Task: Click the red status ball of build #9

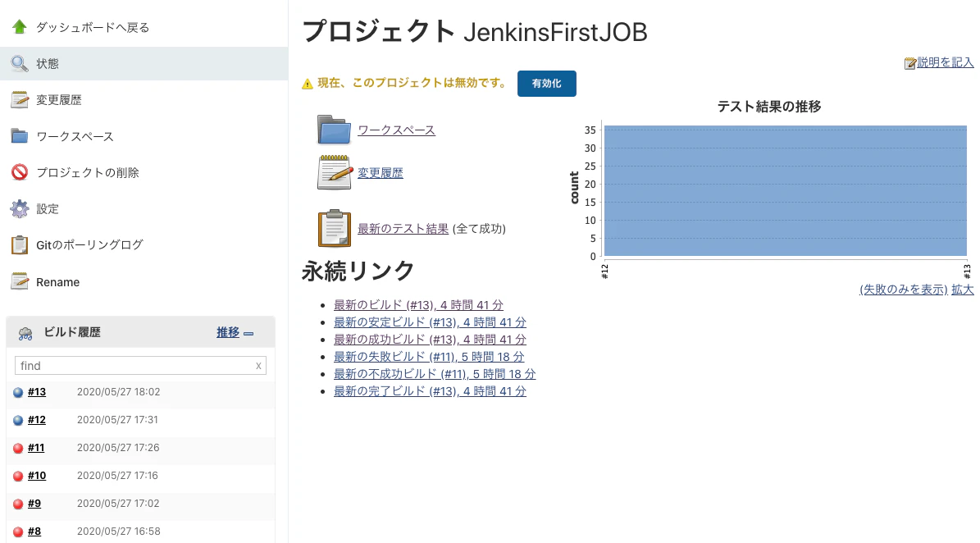Action: point(18,504)
